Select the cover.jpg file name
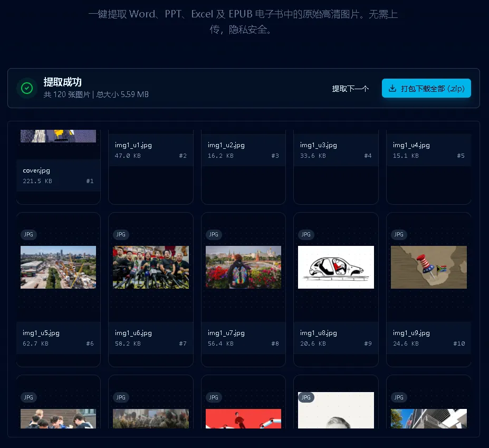 coord(36,170)
